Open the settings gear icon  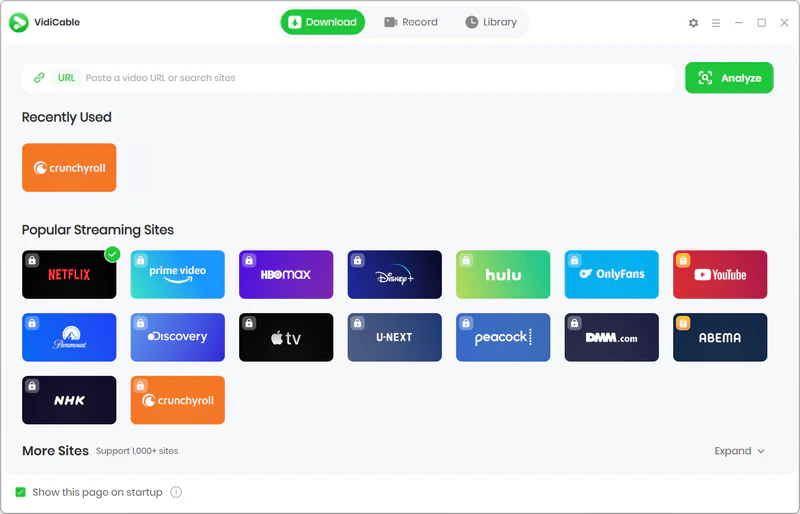[693, 22]
